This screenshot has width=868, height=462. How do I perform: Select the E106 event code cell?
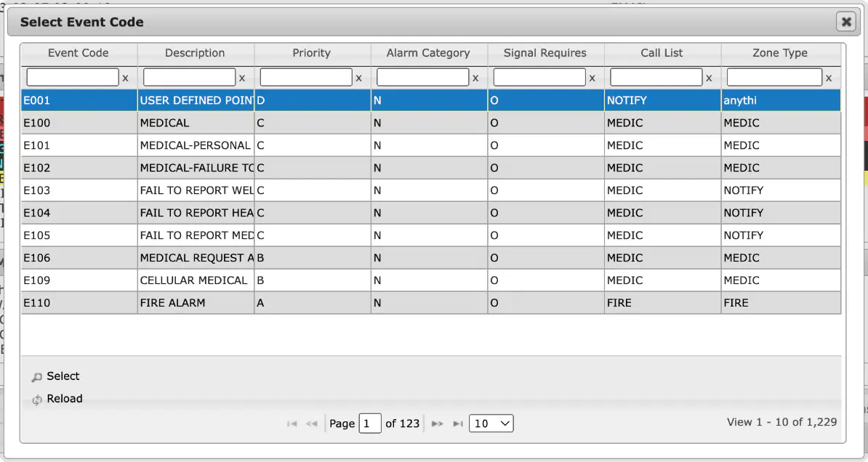coord(79,258)
